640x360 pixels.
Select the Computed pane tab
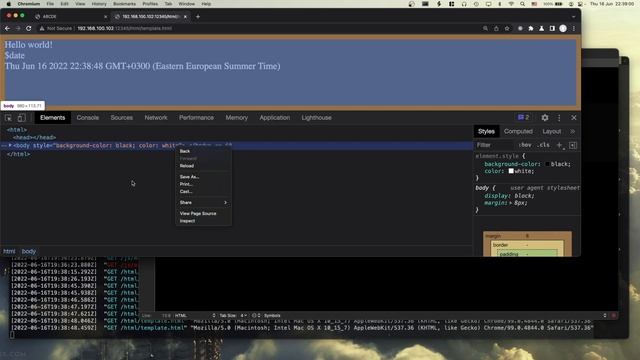pos(518,131)
